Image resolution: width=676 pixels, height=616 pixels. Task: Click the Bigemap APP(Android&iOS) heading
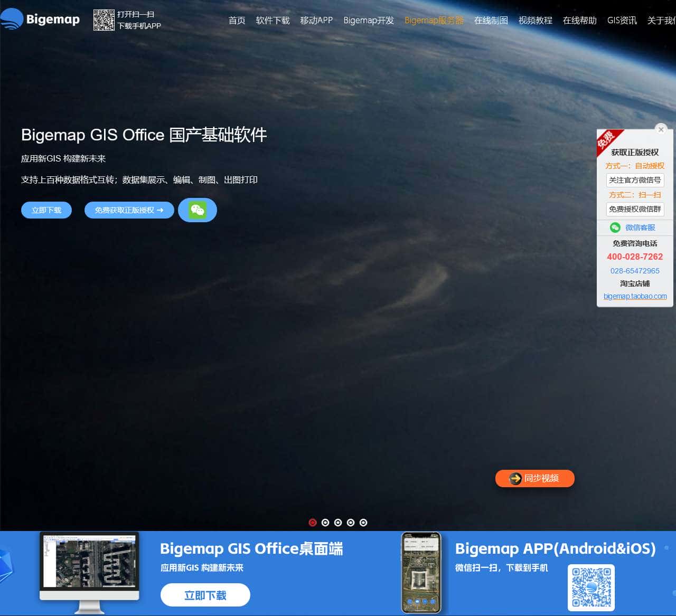click(x=556, y=549)
